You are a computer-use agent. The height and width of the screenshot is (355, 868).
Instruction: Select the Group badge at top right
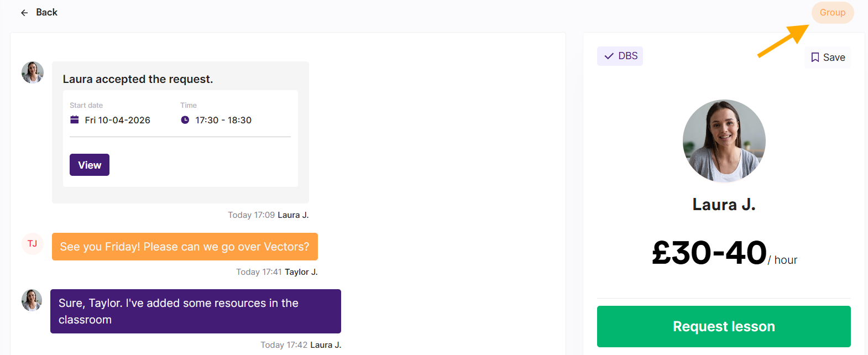click(x=832, y=12)
